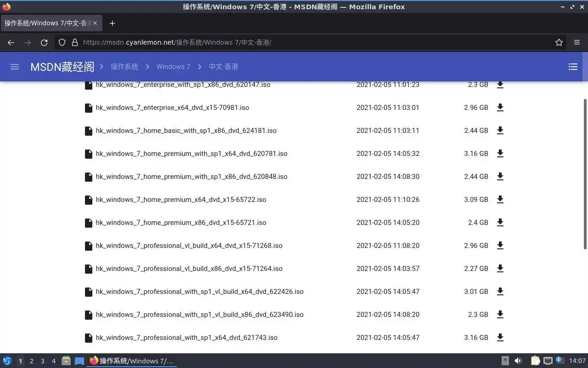Open hk_windows_7_enterprise_with_sp1_x86_dvd_620147.iso
Viewport: 588px width, 368px height.
[183, 85]
